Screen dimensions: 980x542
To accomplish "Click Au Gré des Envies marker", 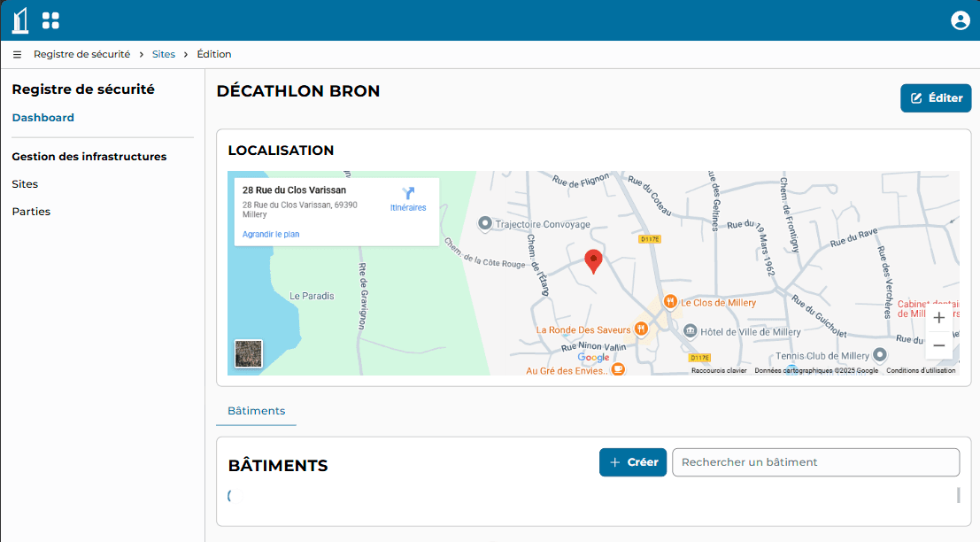I will tap(618, 368).
